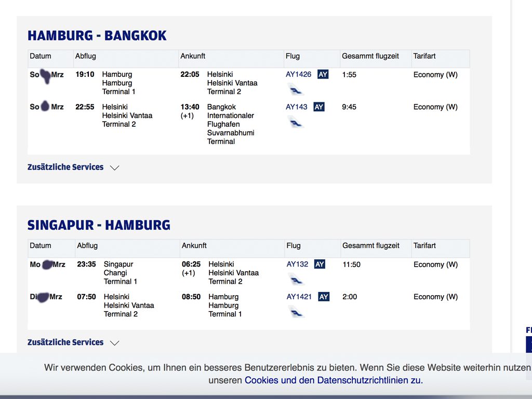Click the Tarifart column header in Hamburg - Bangkok table
Screen dimensions: 532x399
(424, 56)
